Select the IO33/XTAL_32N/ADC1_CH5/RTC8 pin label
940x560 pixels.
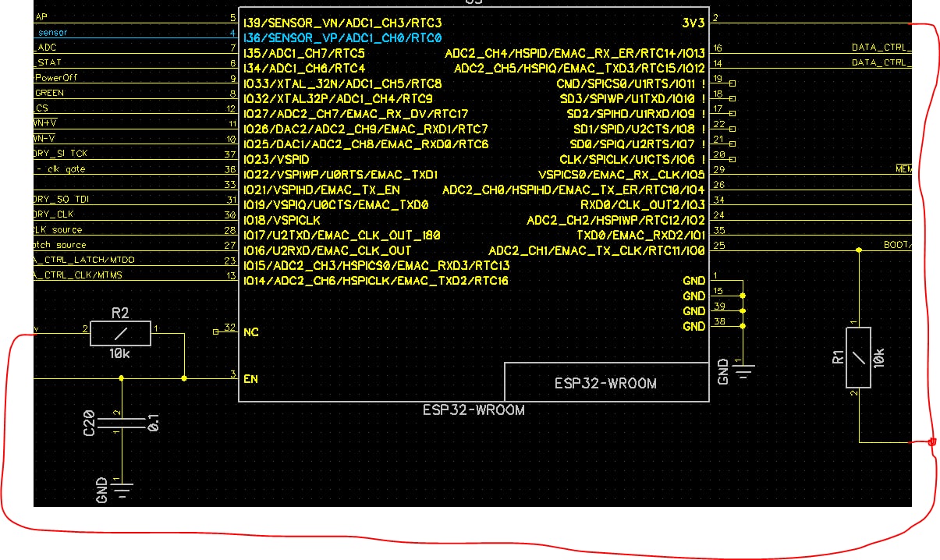pyautogui.click(x=342, y=83)
